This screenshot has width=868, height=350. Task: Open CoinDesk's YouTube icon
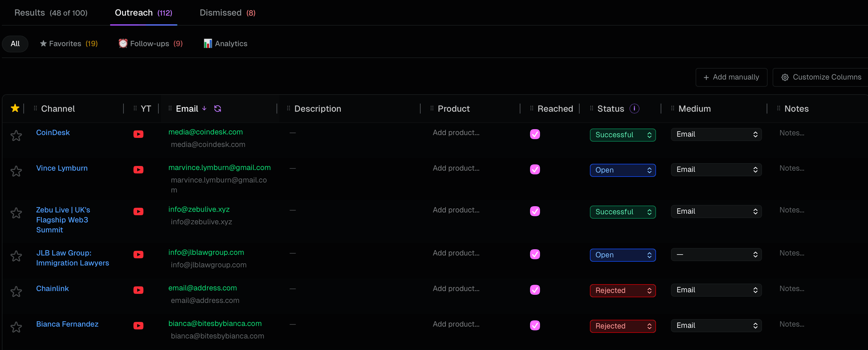coord(138,134)
